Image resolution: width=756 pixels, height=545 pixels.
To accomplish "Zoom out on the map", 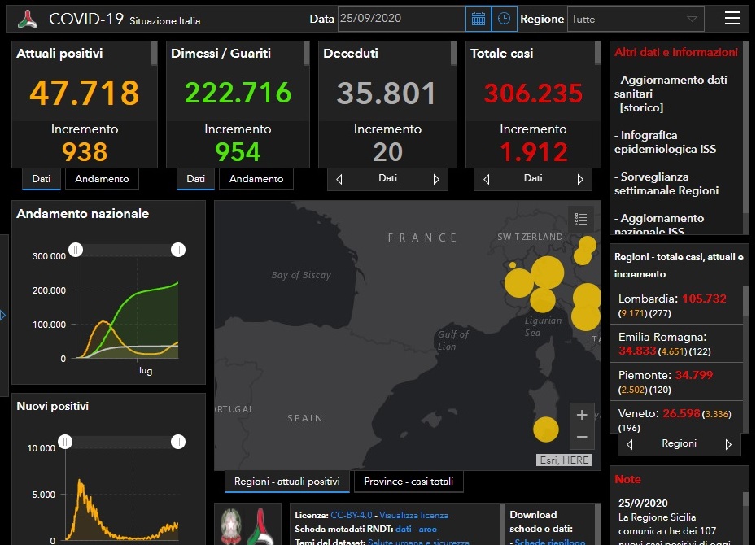I will (582, 437).
